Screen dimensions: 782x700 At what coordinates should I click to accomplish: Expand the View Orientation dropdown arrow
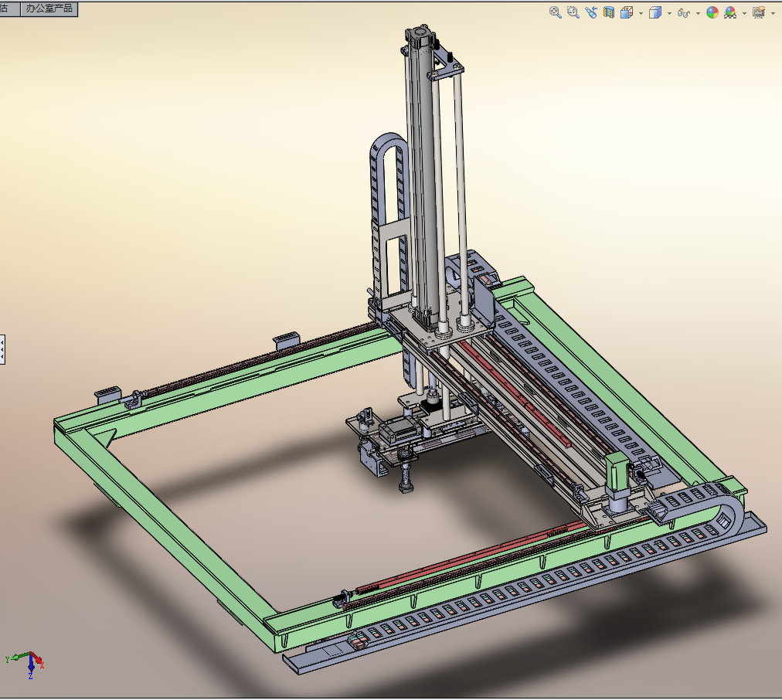point(641,13)
